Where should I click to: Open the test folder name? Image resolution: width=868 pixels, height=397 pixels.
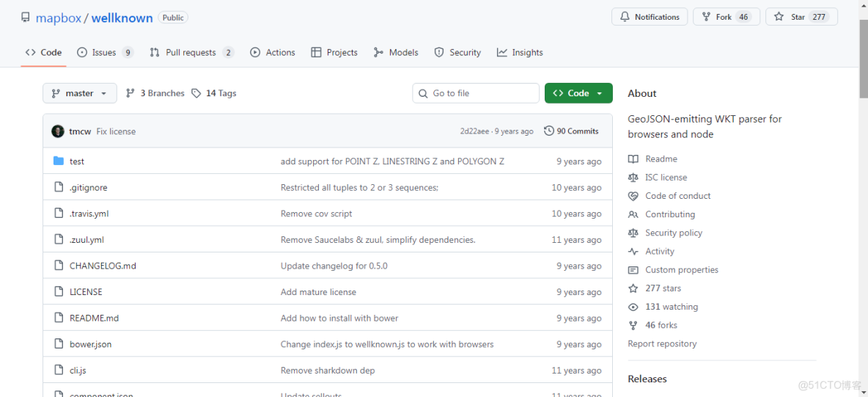coord(77,161)
